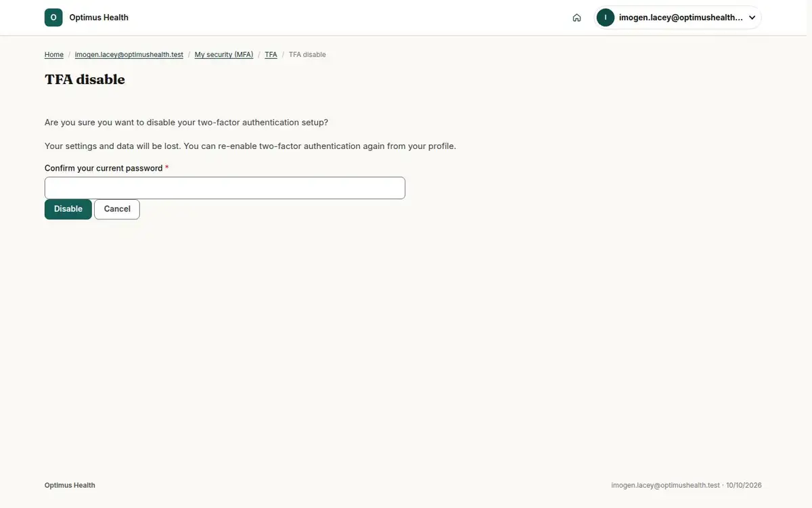Navigate to My security (MFA) breadcrumb

click(224, 54)
